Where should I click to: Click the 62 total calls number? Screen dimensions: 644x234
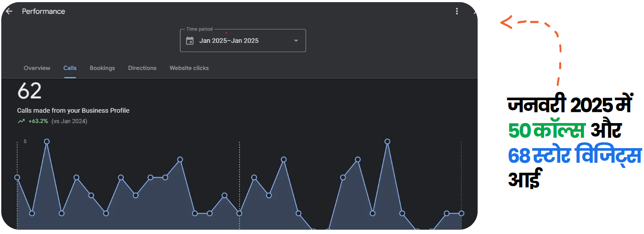click(x=29, y=92)
